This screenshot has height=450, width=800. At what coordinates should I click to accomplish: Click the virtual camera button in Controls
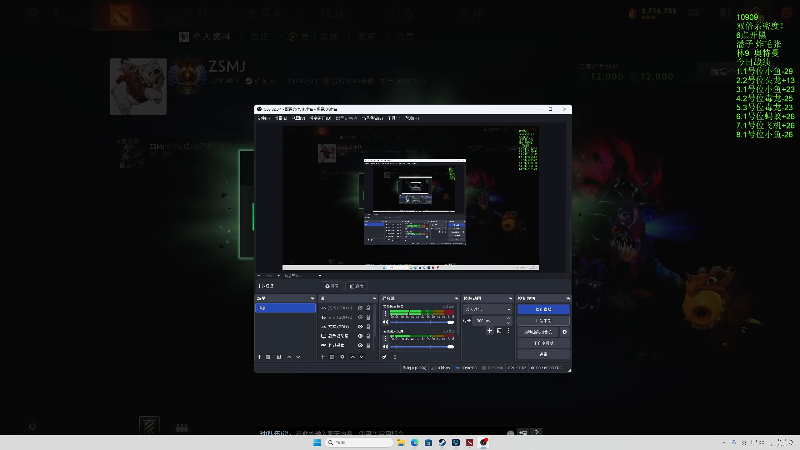(x=538, y=332)
